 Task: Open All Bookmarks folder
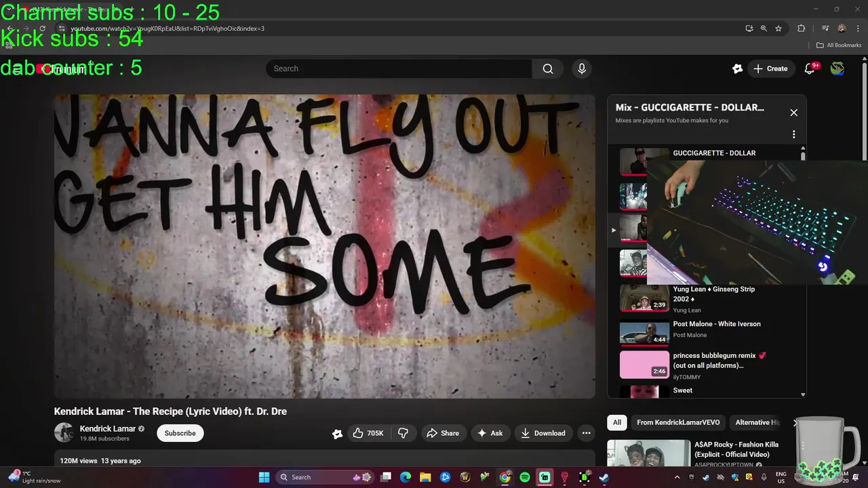(839, 45)
